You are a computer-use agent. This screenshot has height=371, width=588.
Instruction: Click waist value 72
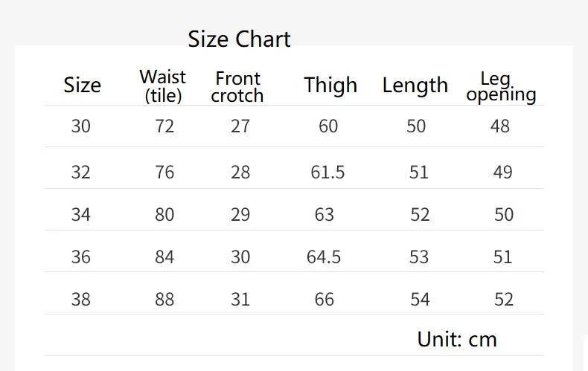pyautogui.click(x=164, y=126)
